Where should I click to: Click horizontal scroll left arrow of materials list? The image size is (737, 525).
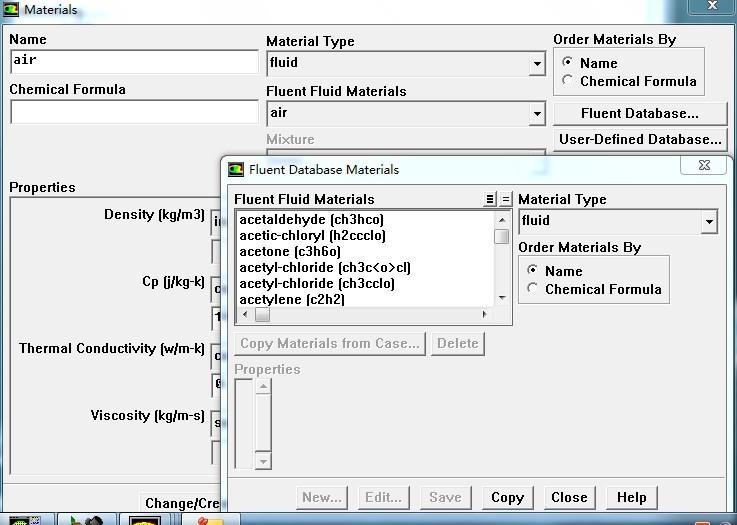tap(245, 314)
